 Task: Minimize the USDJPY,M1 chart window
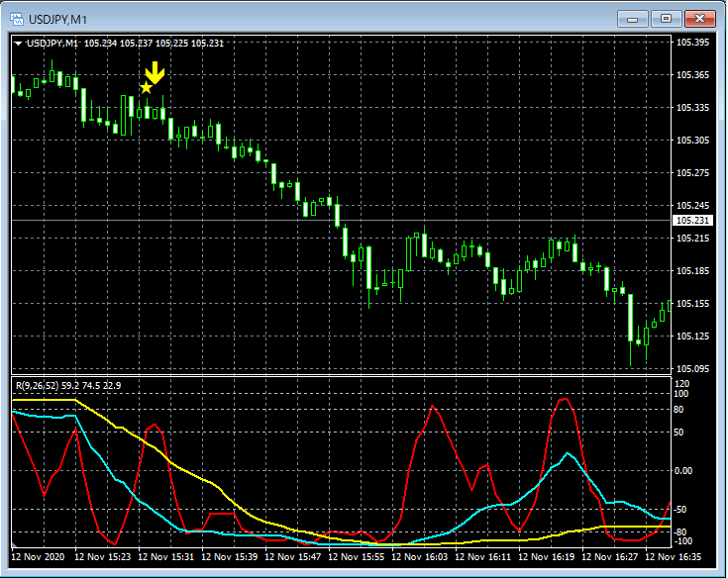tap(631, 18)
